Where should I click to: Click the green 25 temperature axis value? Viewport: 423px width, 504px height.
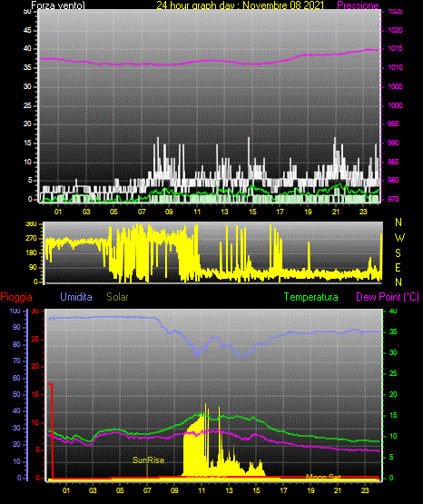point(393,373)
